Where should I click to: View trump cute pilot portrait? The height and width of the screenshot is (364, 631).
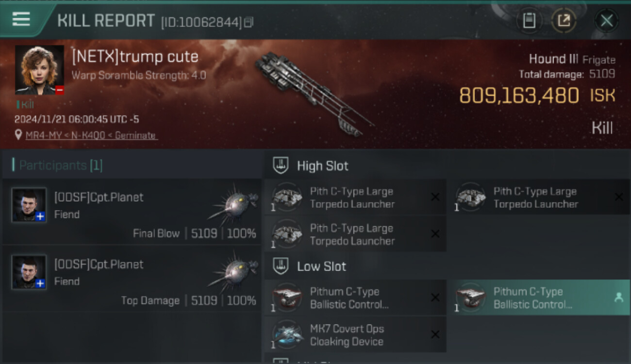[39, 70]
